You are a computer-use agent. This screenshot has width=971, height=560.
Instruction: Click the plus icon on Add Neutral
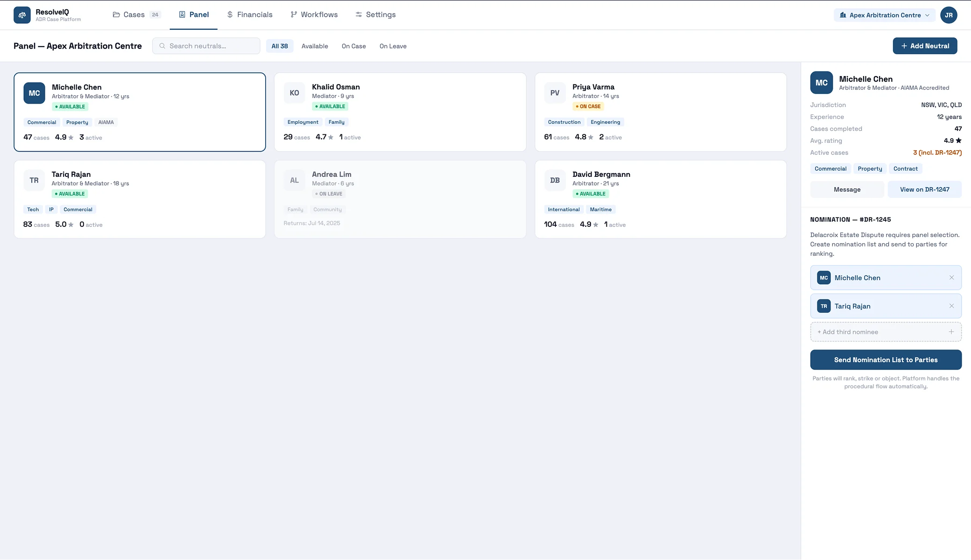pyautogui.click(x=904, y=46)
